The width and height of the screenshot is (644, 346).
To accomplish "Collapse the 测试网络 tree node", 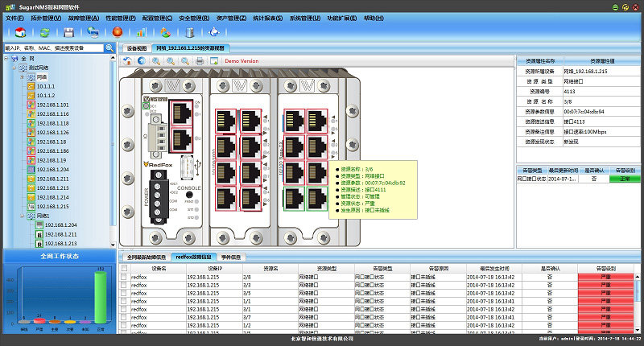I will click(14, 68).
